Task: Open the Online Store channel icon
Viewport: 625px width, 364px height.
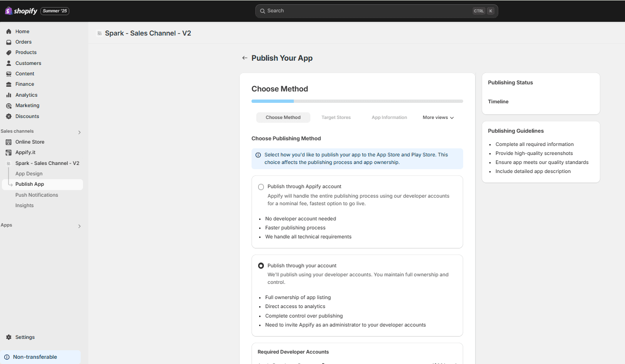Action: 9,142
